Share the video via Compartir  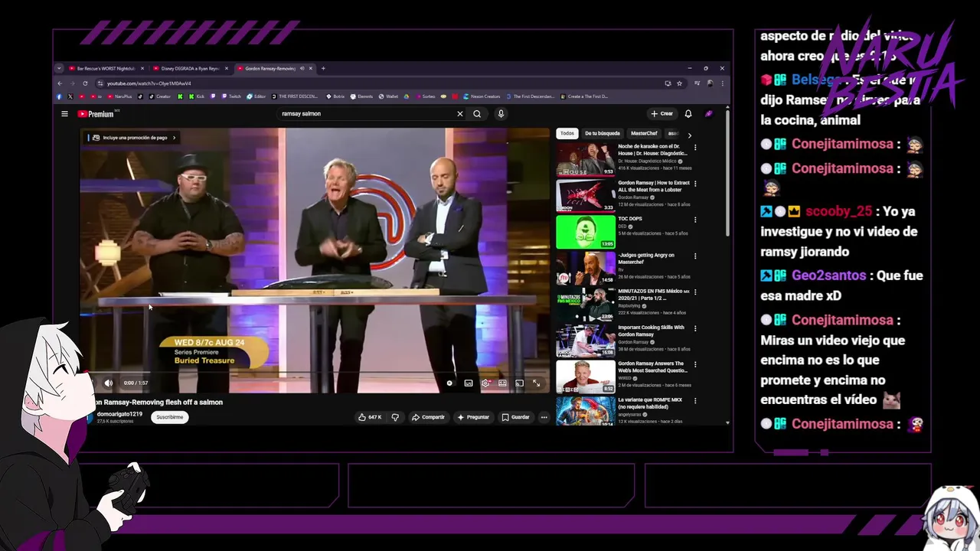tap(428, 417)
